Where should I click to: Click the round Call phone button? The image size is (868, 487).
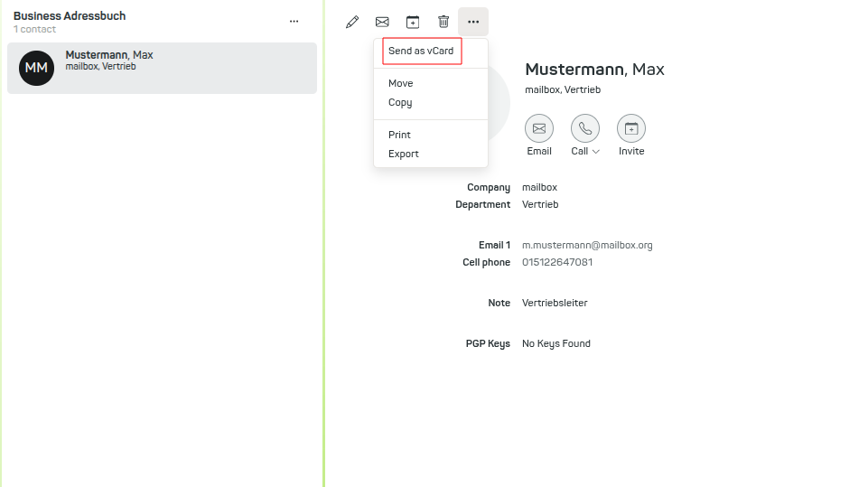(585, 128)
